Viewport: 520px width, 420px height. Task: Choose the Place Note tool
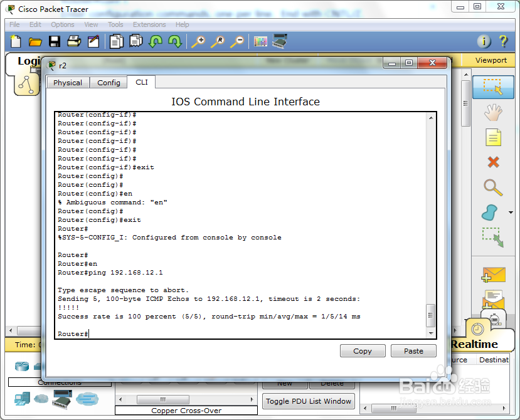(x=493, y=137)
